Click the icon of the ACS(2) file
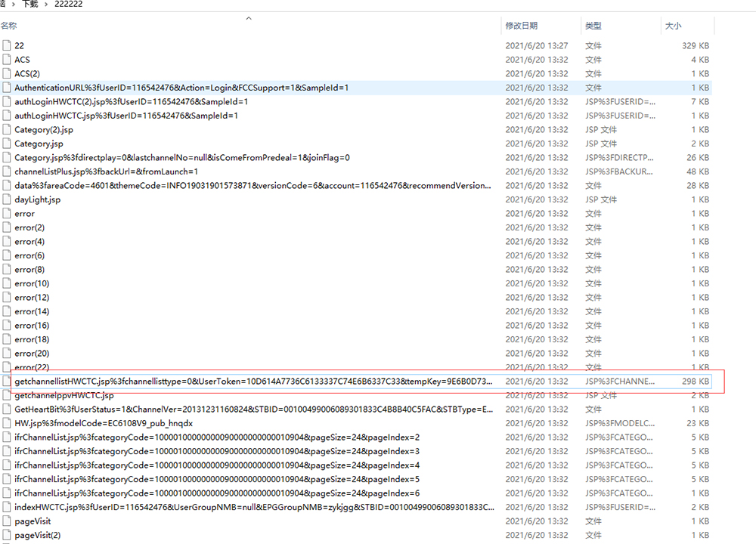The width and height of the screenshot is (756, 544). [7, 74]
